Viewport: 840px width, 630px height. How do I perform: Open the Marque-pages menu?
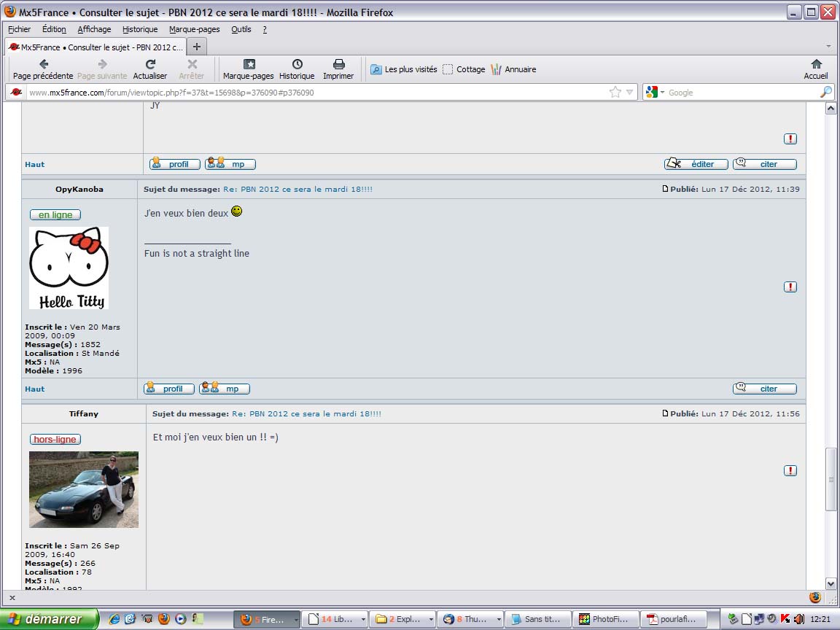coord(195,29)
